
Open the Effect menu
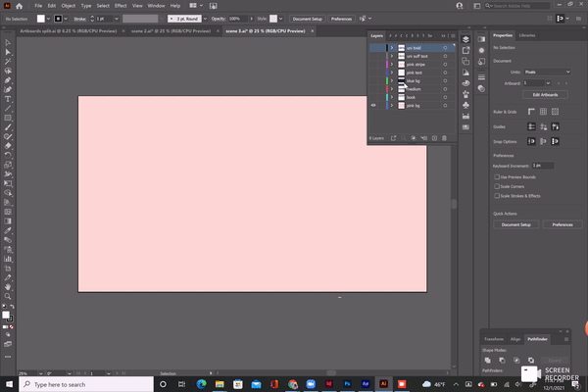(121, 6)
